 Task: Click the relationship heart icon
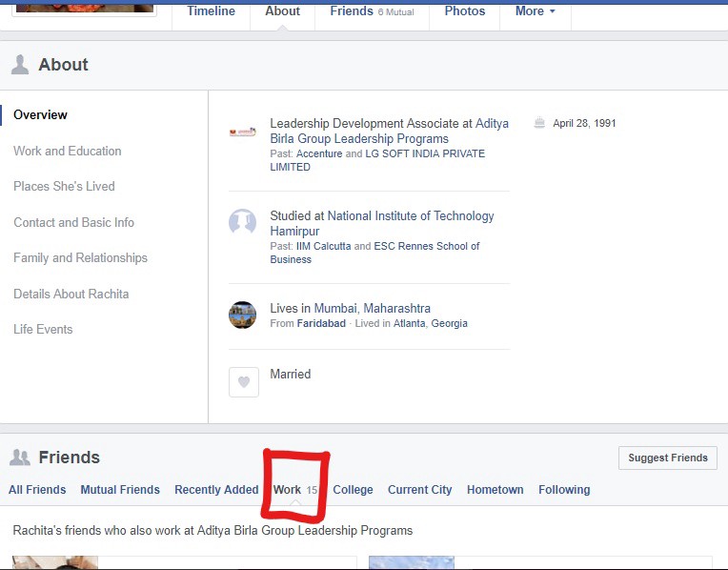[244, 382]
